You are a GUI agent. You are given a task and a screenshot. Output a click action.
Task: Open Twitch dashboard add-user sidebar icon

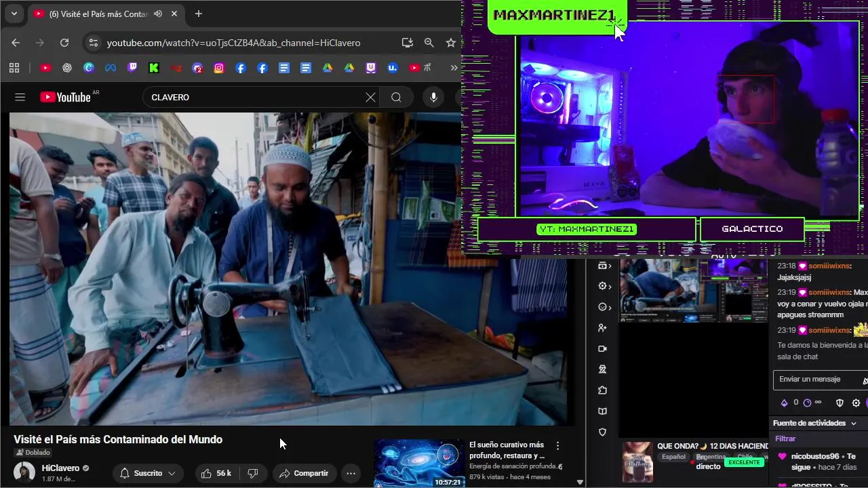[602, 328]
